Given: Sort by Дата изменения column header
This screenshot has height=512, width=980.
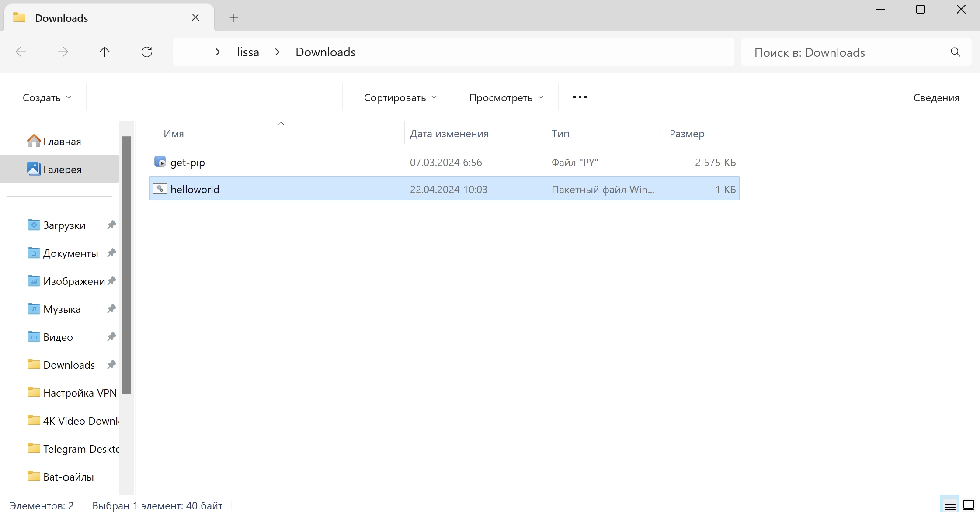Looking at the screenshot, I should pos(449,134).
